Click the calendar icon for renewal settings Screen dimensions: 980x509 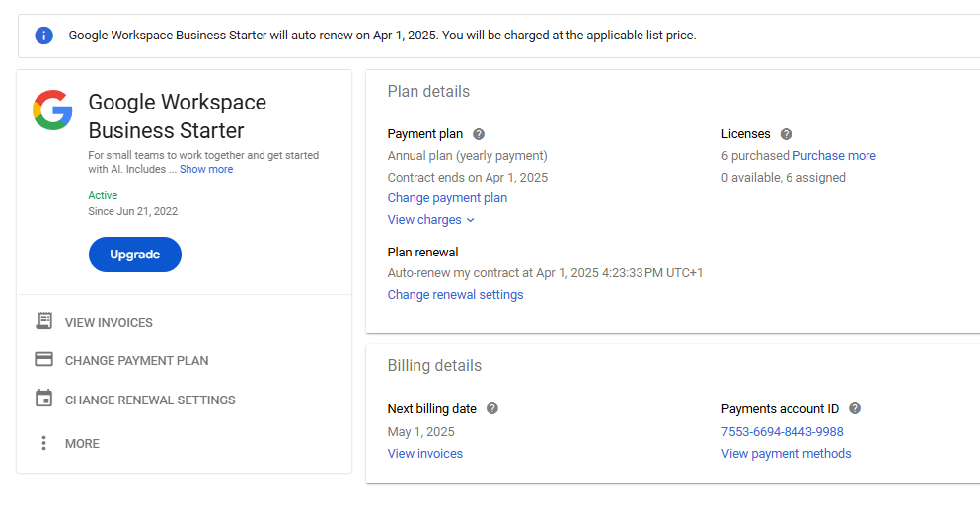click(43, 398)
